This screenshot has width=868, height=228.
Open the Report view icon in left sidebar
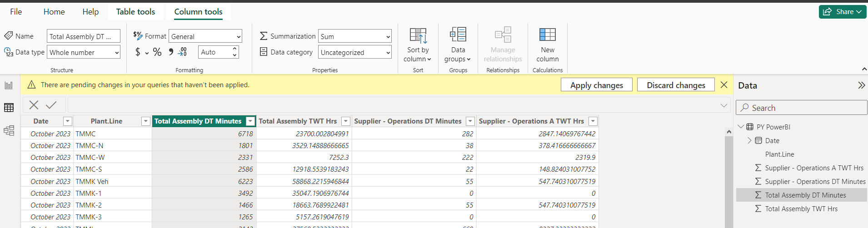9,85
